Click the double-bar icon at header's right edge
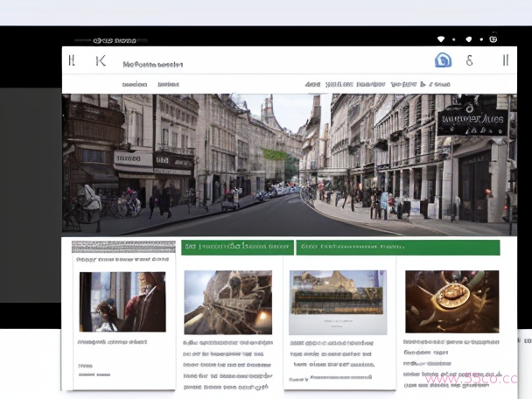This screenshot has height=399, width=532. click(506, 60)
